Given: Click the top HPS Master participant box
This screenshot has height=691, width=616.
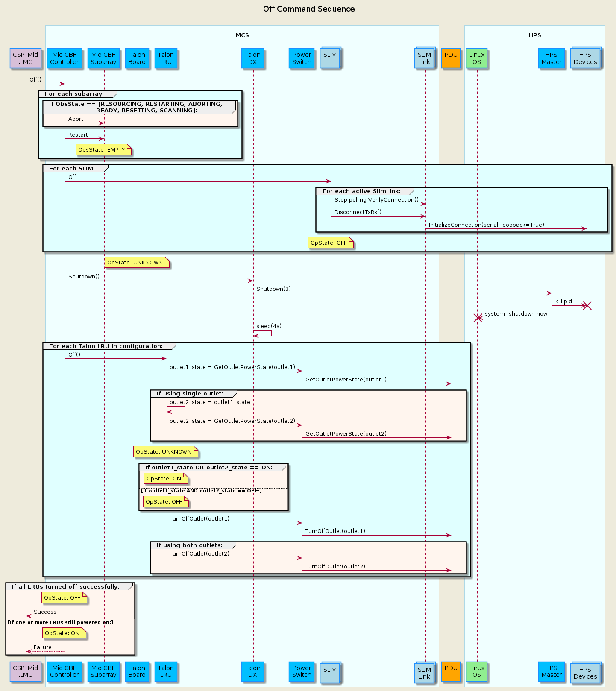Looking at the screenshot, I should 551,58.
